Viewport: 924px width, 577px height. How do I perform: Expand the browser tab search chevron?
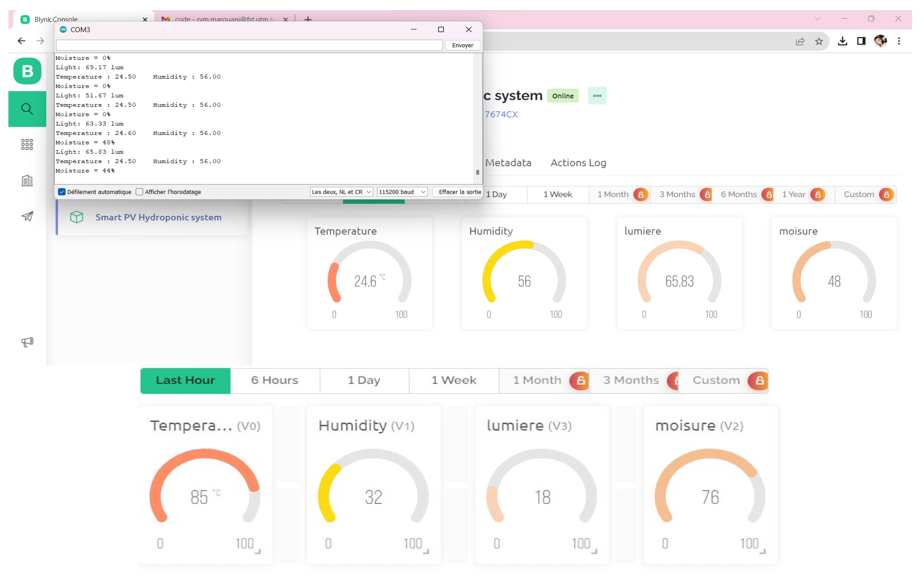click(817, 19)
